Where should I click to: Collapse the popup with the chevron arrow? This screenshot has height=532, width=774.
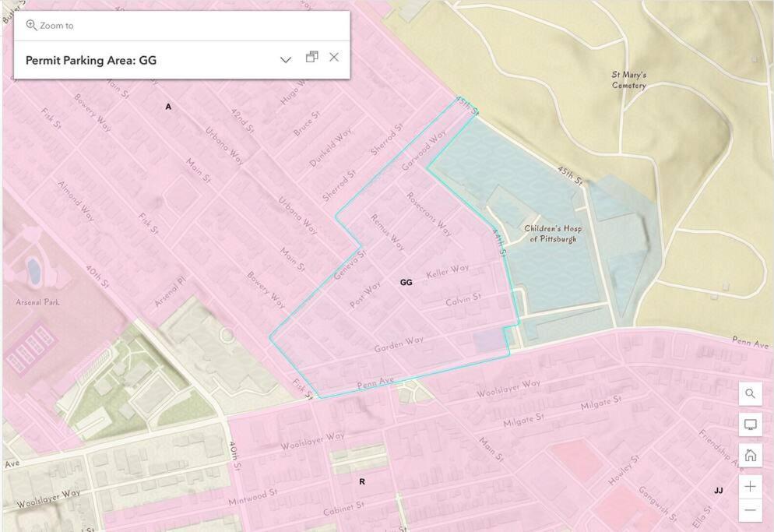(286, 60)
